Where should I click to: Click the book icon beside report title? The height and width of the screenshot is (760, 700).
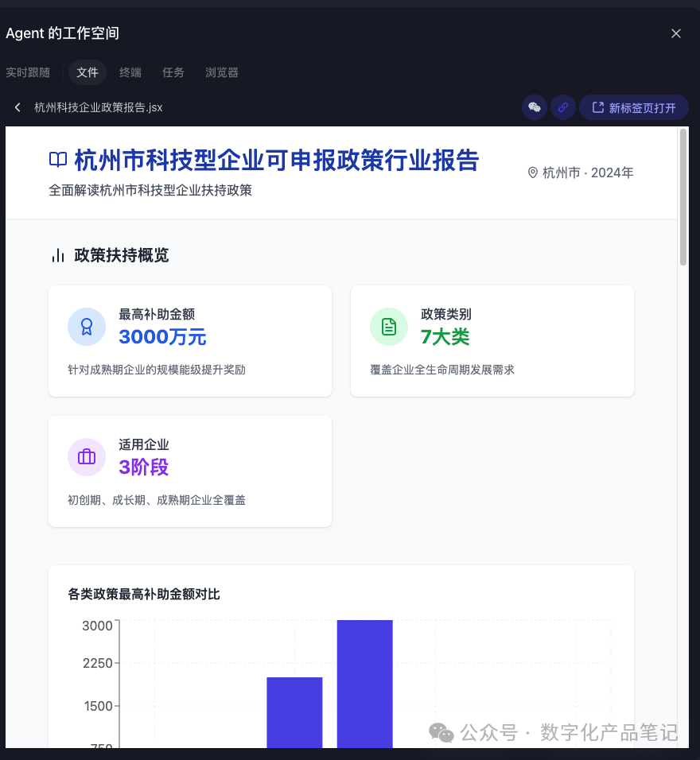pyautogui.click(x=58, y=160)
